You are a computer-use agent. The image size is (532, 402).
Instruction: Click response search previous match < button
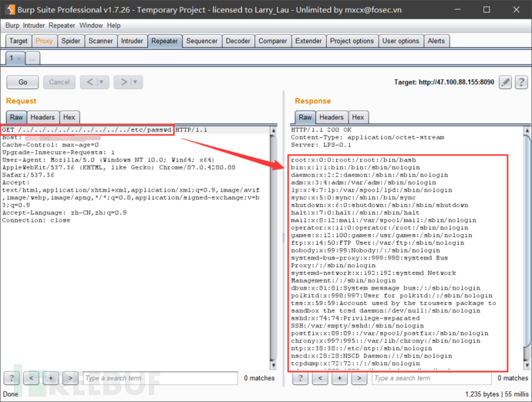coord(320,378)
